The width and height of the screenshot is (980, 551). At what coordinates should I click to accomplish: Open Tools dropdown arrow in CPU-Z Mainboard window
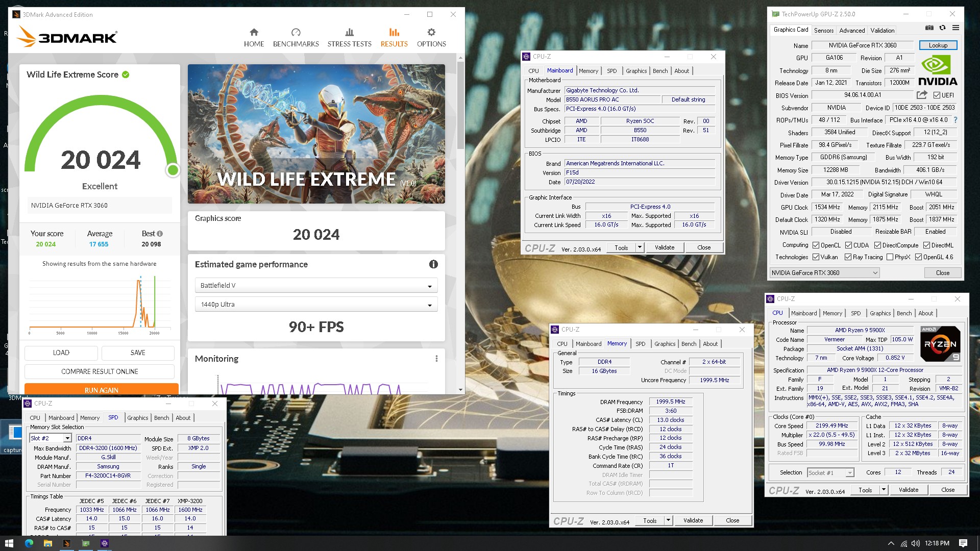pos(639,247)
